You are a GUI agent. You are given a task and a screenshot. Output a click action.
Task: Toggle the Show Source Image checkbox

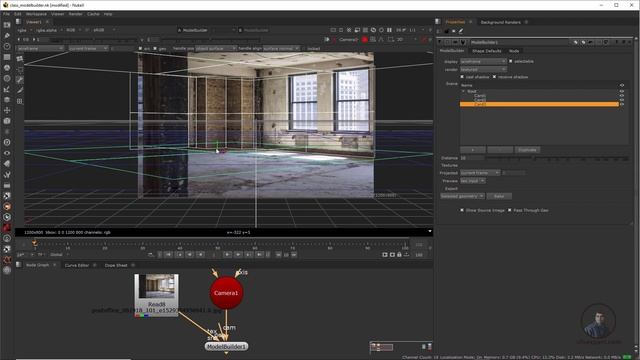click(462, 210)
